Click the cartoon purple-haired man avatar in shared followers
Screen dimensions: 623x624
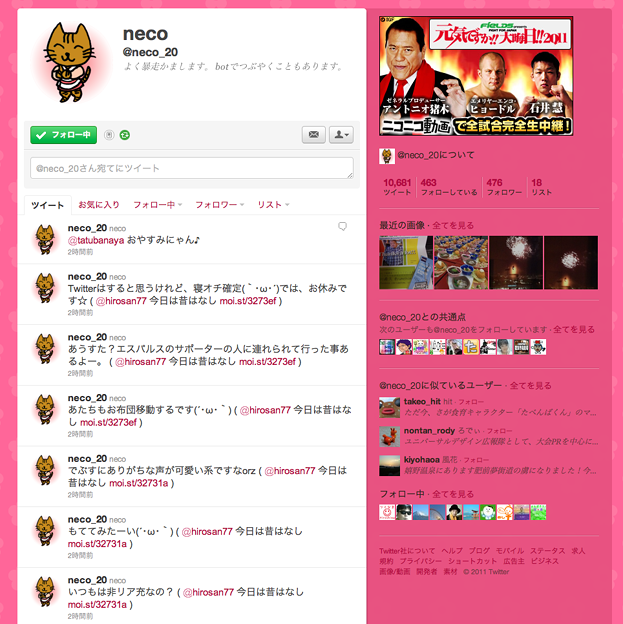[x=404, y=347]
